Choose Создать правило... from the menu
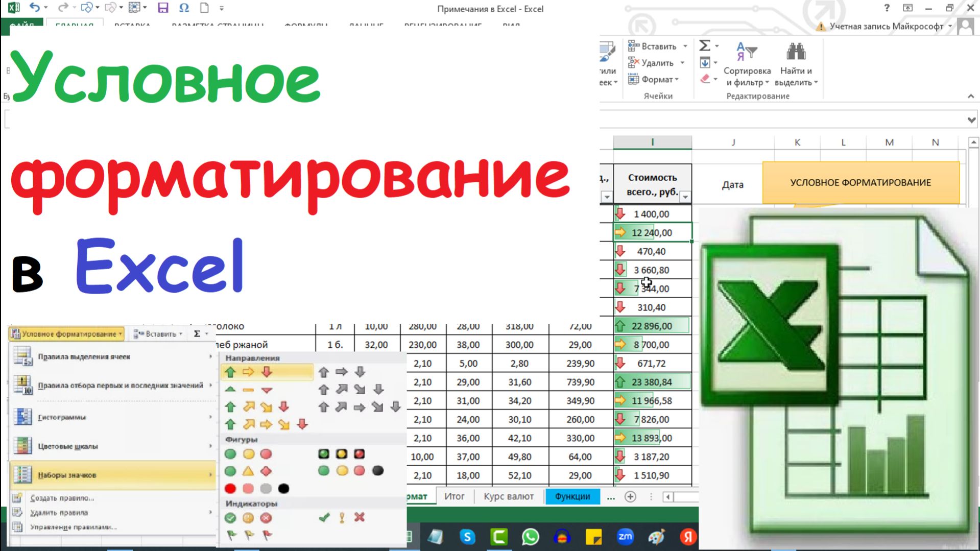The width and height of the screenshot is (980, 551). pyautogui.click(x=62, y=498)
